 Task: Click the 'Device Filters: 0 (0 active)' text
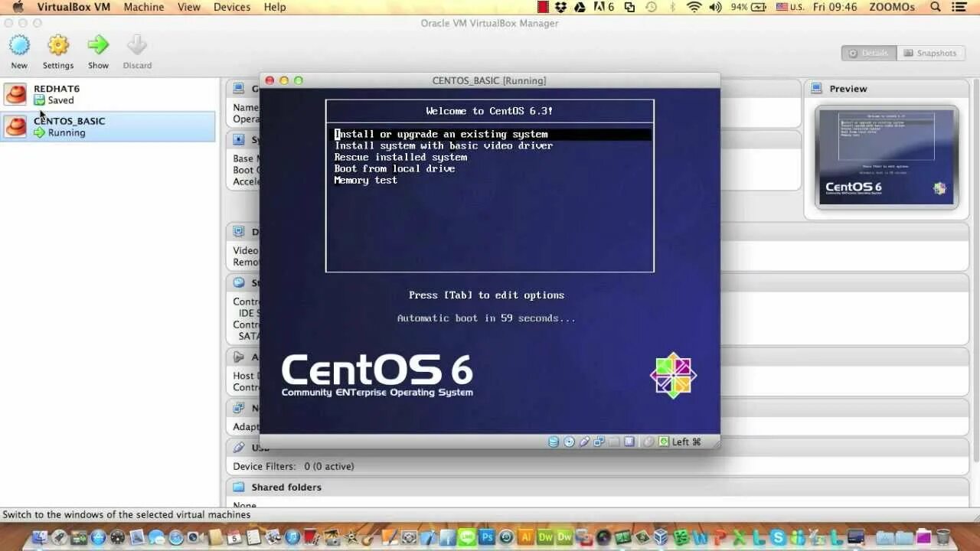tap(293, 466)
